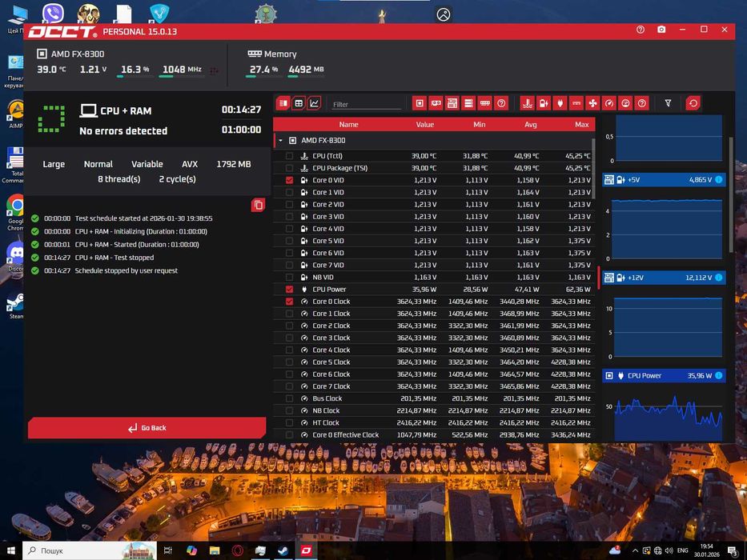The image size is (747, 560).
Task: Click in the sensor Filter field
Action: coord(366,104)
